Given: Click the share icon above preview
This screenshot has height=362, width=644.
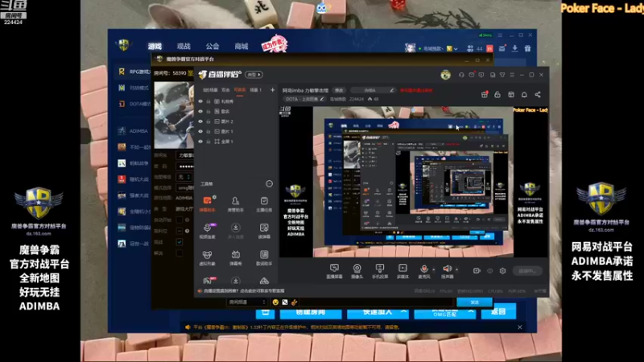Looking at the screenshot, I should pyautogui.click(x=538, y=94).
